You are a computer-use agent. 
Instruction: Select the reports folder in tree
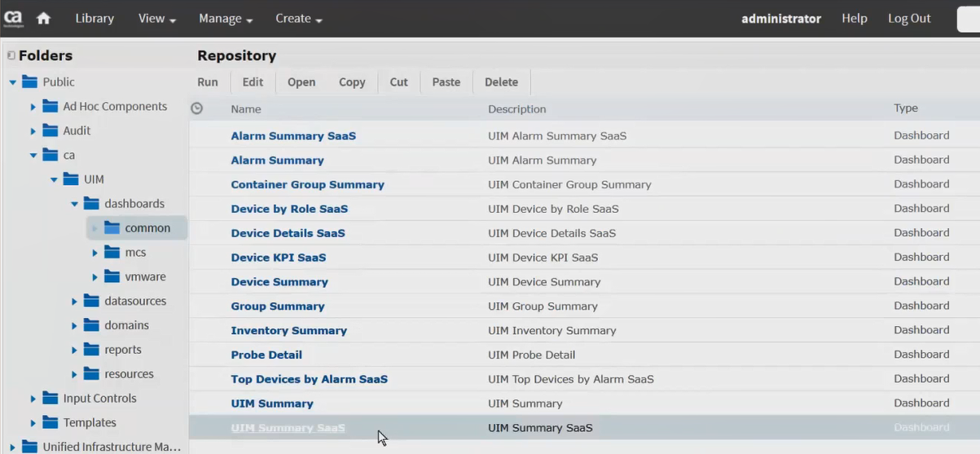click(x=122, y=350)
